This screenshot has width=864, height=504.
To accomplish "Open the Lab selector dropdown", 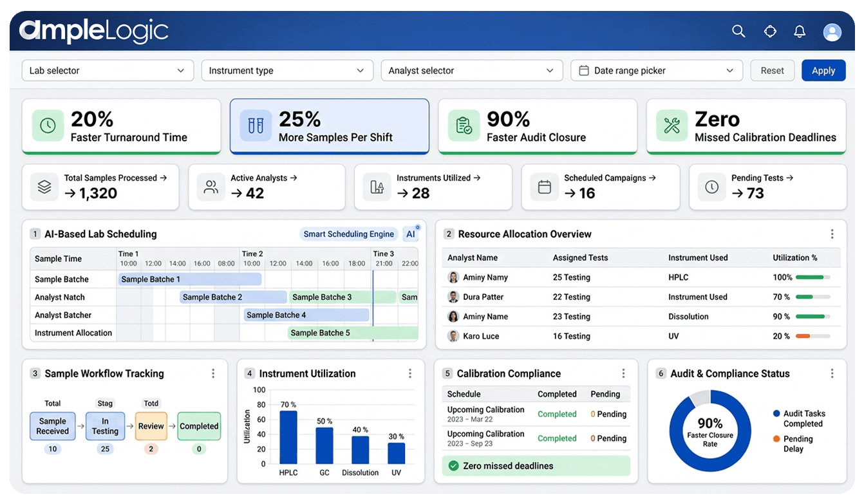I will click(x=108, y=71).
